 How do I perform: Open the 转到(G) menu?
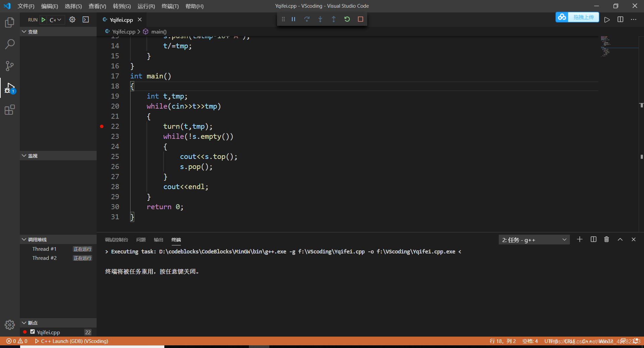pos(122,6)
